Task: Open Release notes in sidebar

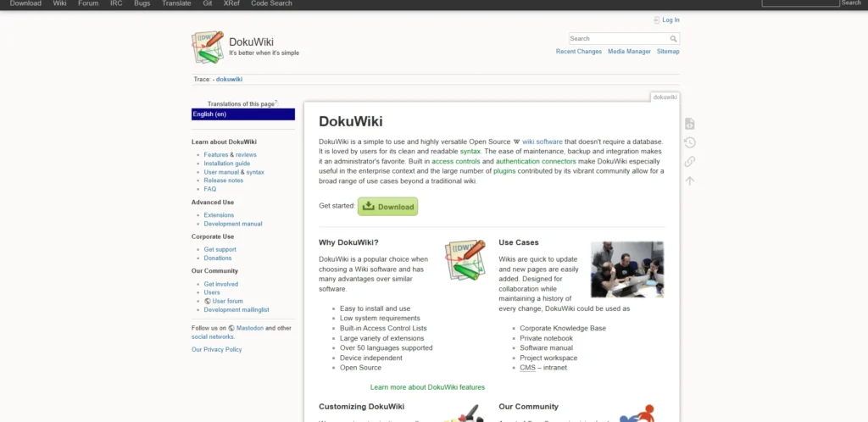Action: point(224,180)
